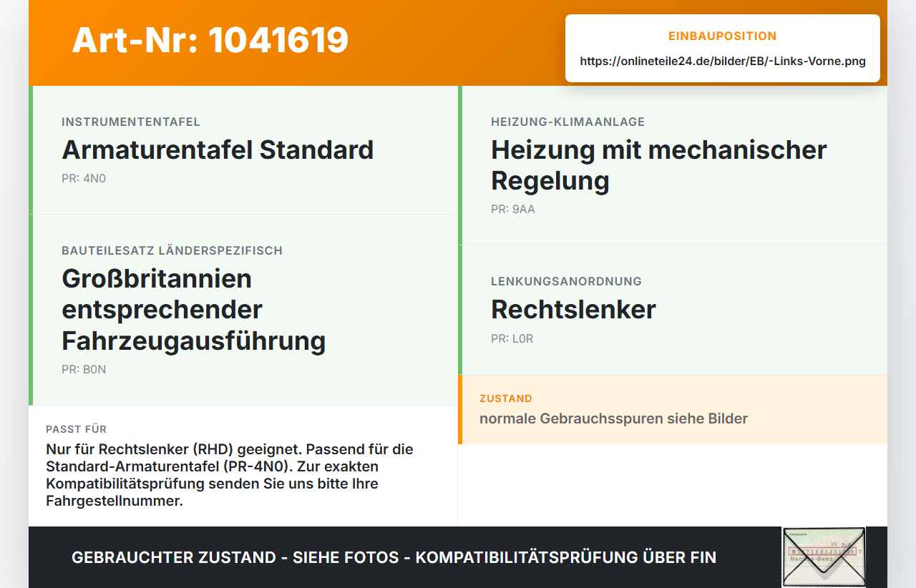Image resolution: width=916 pixels, height=588 pixels.
Task: Click the PR: 9AA code
Action: coord(513,210)
